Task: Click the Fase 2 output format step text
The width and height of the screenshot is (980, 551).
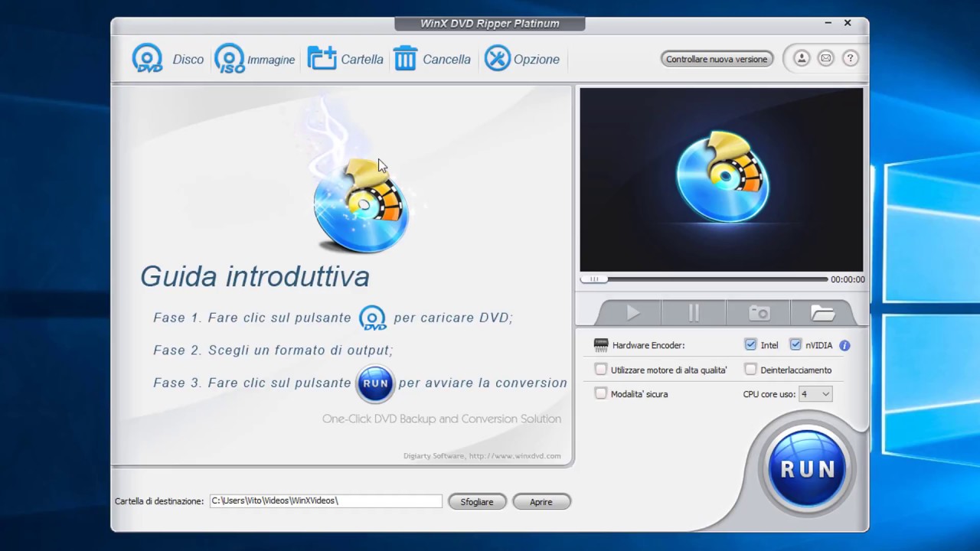Action: (x=273, y=350)
